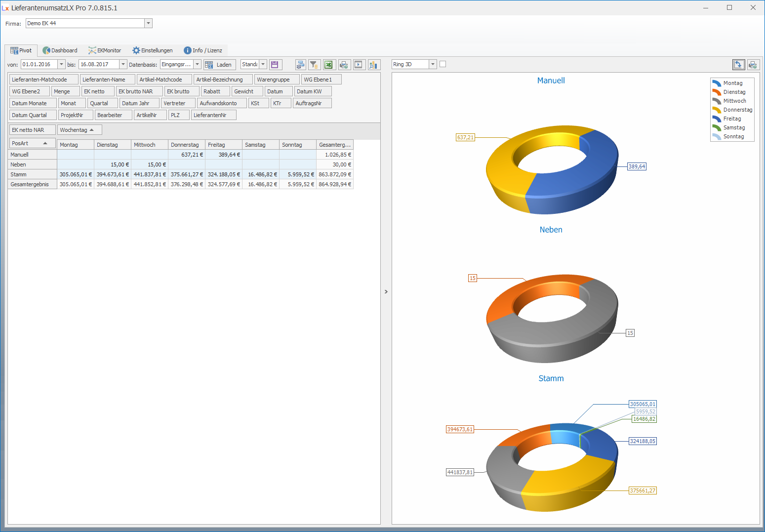Click the chart print preview icon

(x=753, y=65)
